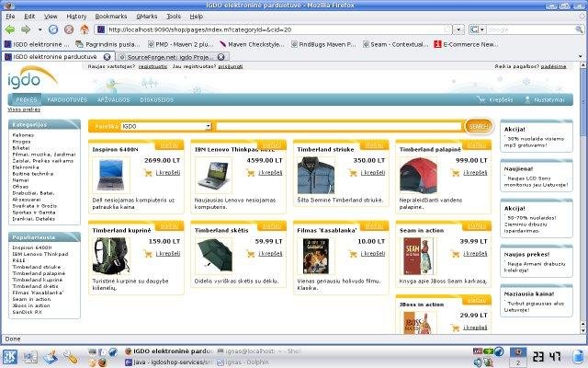588x368 pixels.
Task: Select the DISKUSIJOS navigation tab
Action: (157, 100)
